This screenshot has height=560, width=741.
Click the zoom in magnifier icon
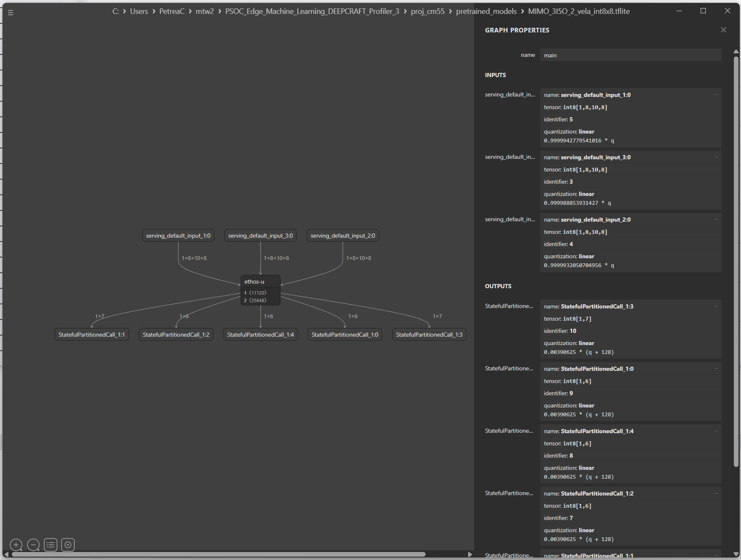point(16,545)
